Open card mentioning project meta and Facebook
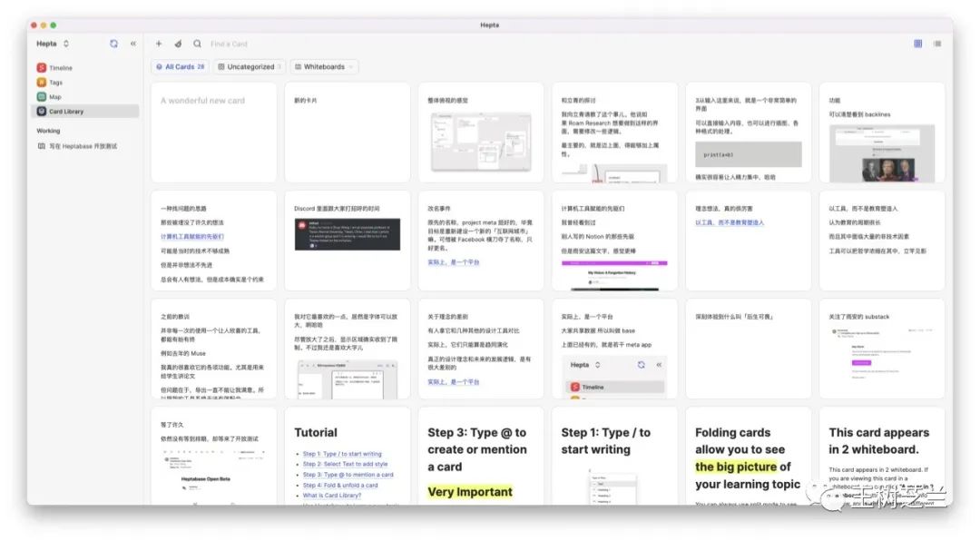 [481, 241]
